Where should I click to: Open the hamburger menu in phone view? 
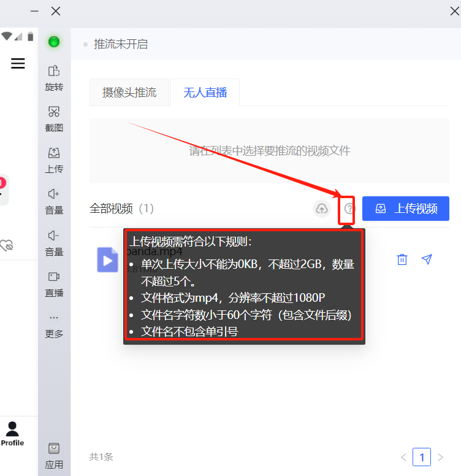18,63
